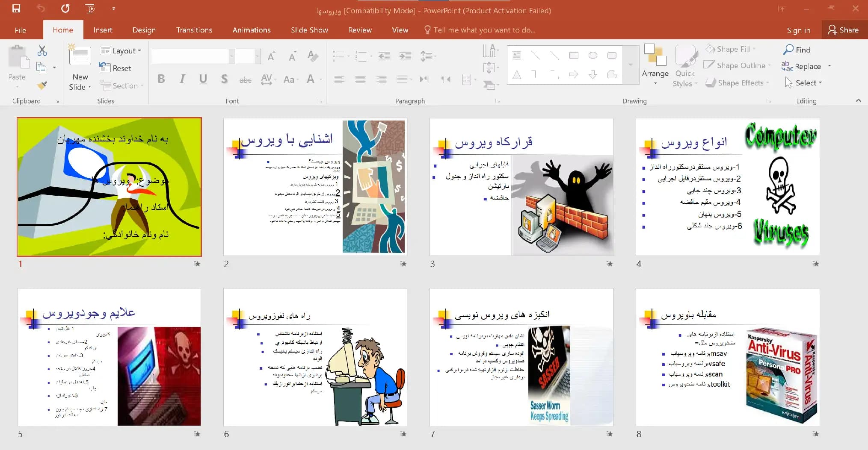Screen dimensions: 868x450
Task: Click the Repeat icon in the quick access toolbar
Action: coord(65,9)
